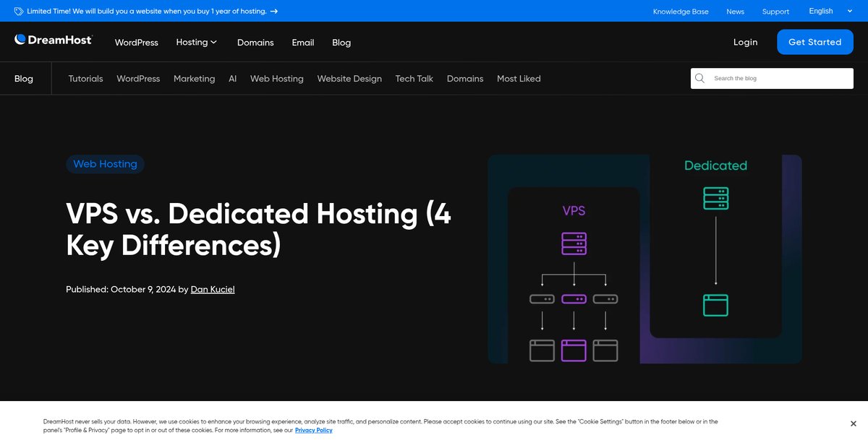The height and width of the screenshot is (448, 868).
Task: Open the WordPress main menu item
Action: [136, 43]
